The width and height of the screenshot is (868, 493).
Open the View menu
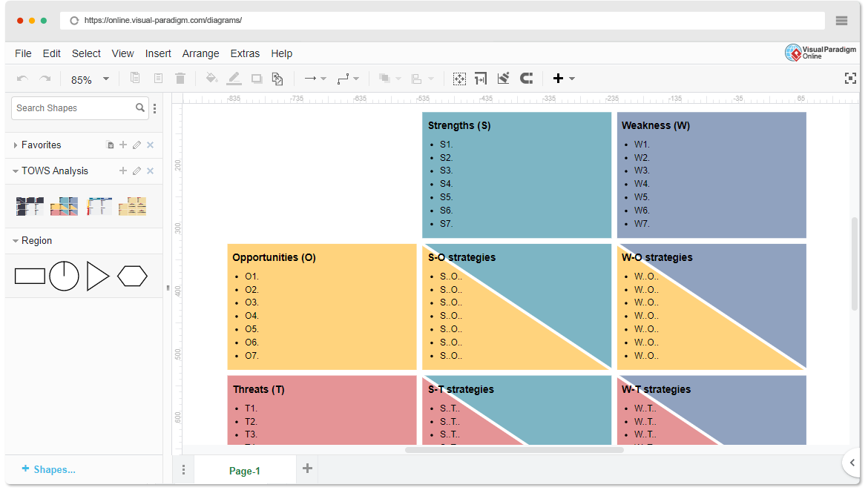[x=123, y=53]
